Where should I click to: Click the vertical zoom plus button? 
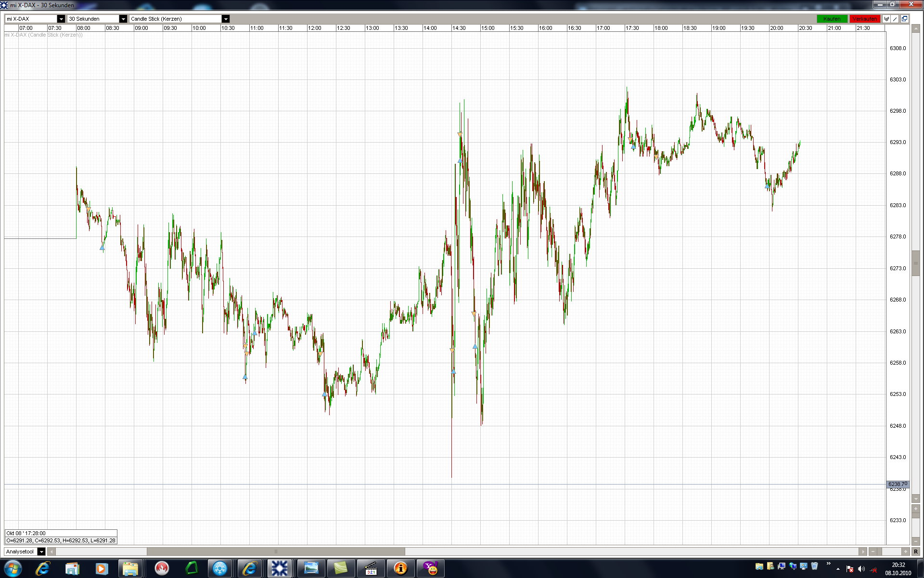(x=915, y=509)
